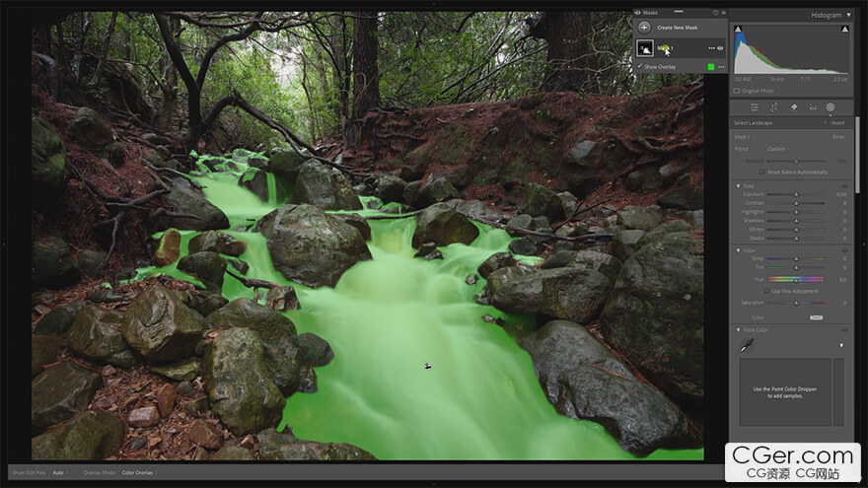Viewport: 868px width, 488px height.
Task: Click the Blacks slider handle
Action: point(796,239)
